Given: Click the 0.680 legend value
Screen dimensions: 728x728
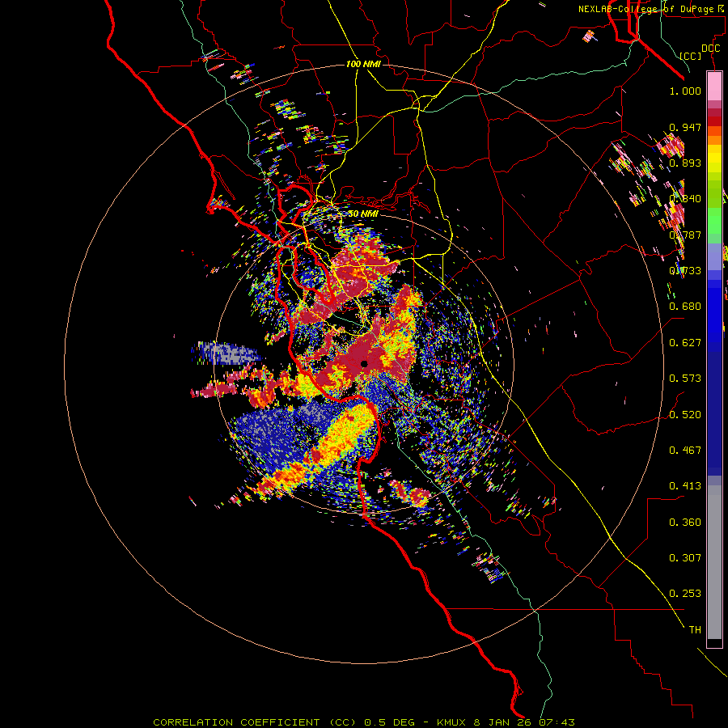Looking at the screenshot, I should tap(685, 307).
